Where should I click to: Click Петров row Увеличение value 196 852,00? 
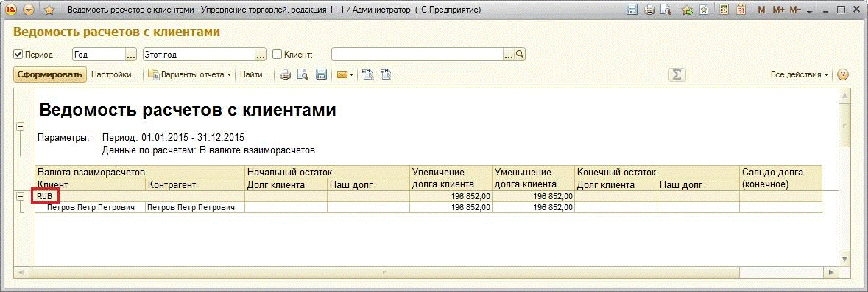(x=451, y=207)
